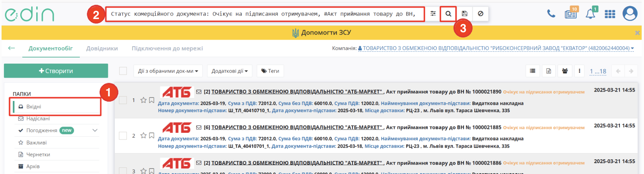This screenshot has width=644, height=174.
Task: Bookmark document № 1000021886
Action: 152,171
